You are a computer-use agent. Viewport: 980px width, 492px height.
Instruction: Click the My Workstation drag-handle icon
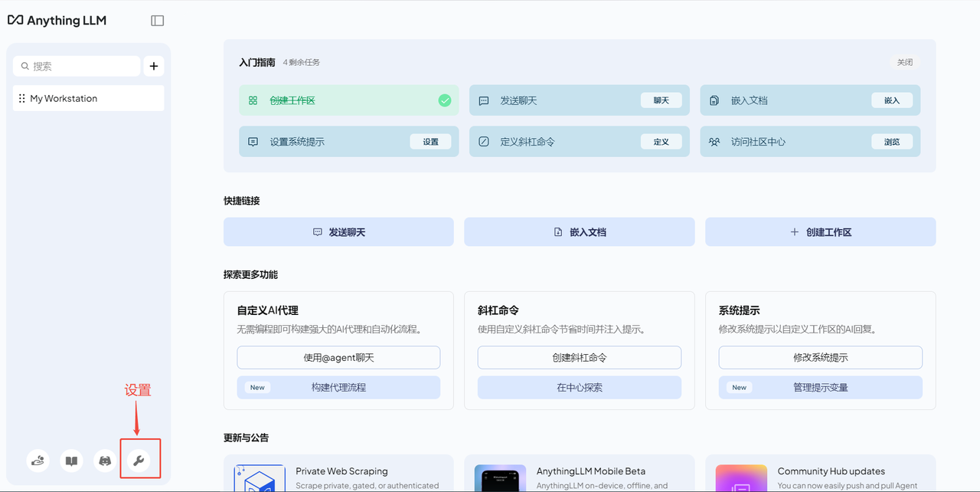coord(21,98)
